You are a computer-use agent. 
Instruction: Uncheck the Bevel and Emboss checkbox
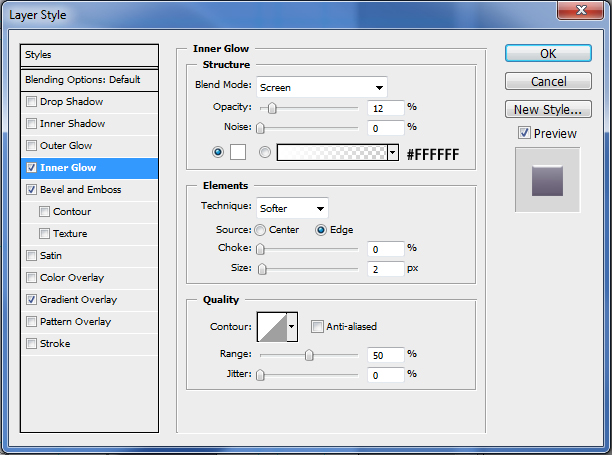[x=31, y=190]
